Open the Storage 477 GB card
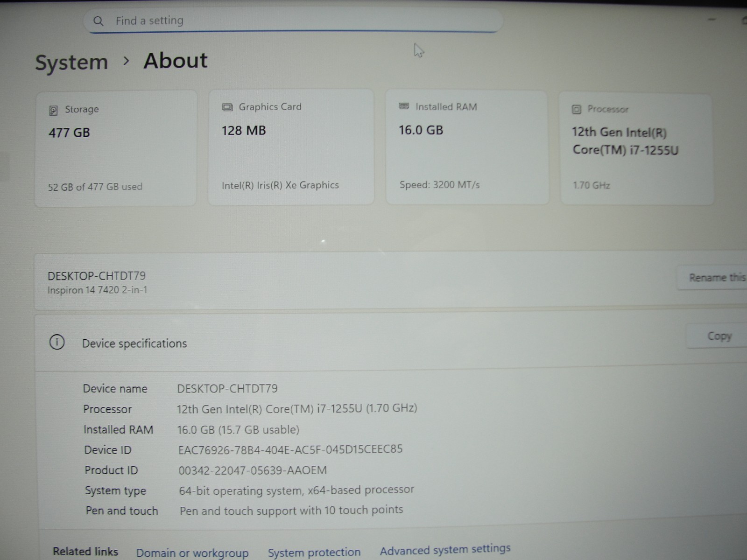This screenshot has height=560, width=747. pos(116,148)
